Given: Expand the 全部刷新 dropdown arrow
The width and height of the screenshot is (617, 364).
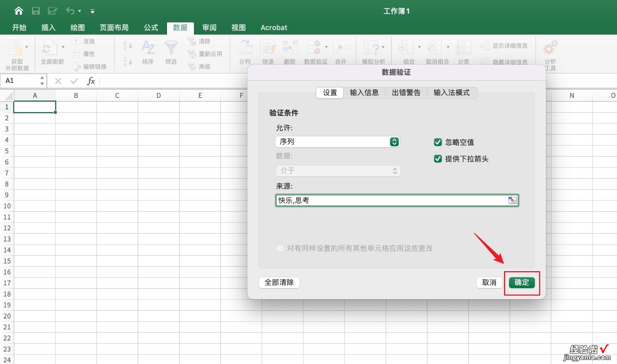Looking at the screenshot, I should (x=63, y=47).
